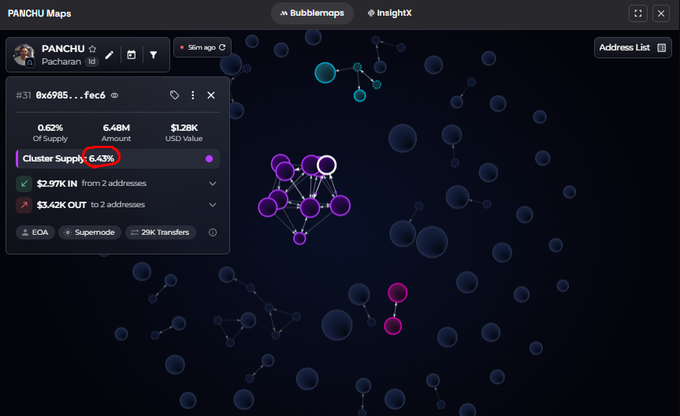The image size is (680, 416).
Task: Open the filter funnel icon
Action: pyautogui.click(x=154, y=55)
